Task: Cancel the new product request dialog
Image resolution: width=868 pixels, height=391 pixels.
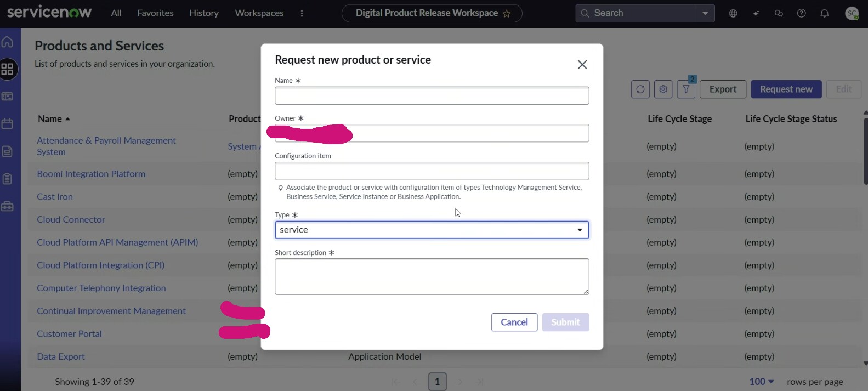Action: pos(514,322)
